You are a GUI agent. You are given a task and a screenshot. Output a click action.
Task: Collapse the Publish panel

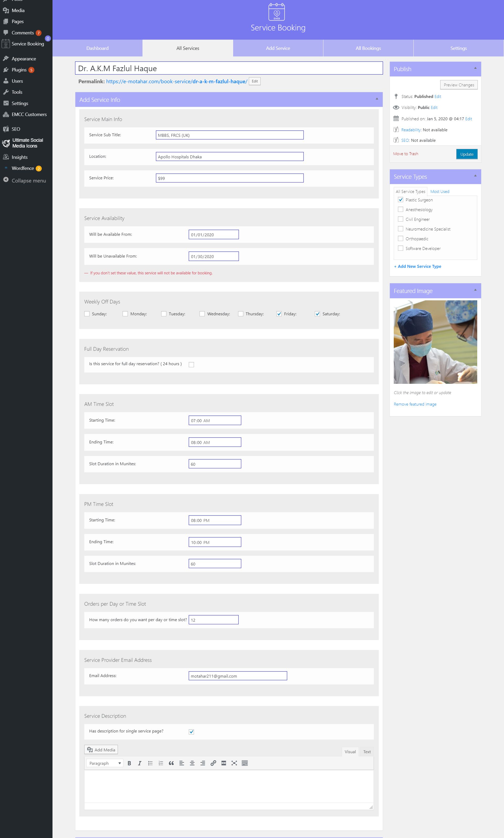pyautogui.click(x=475, y=69)
